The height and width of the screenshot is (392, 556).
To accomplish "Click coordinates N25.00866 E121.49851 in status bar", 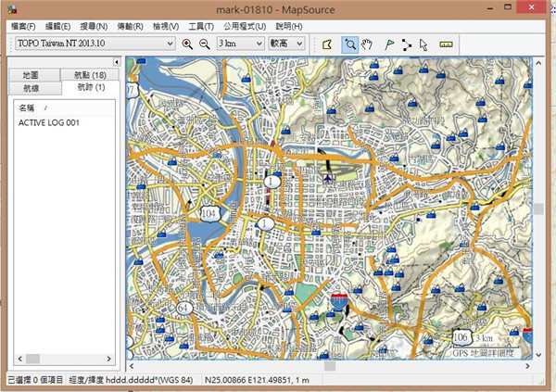I will coord(257,380).
